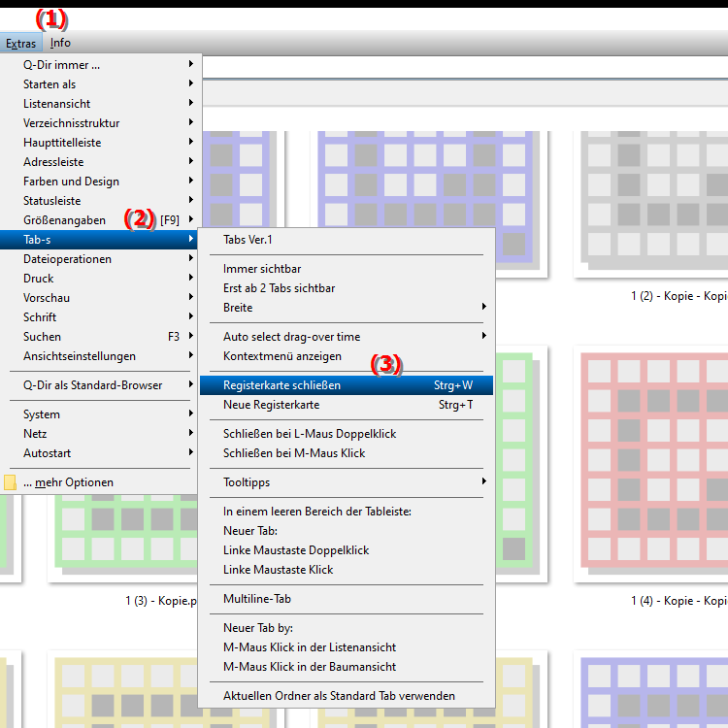Select 'Immer sichtbar' tab visibility
This screenshot has width=728, height=728.
point(347,269)
